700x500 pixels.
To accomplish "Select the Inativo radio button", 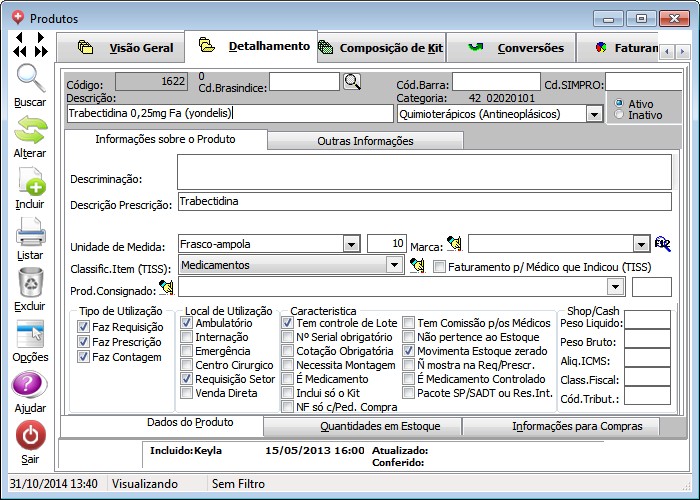I will point(621,115).
